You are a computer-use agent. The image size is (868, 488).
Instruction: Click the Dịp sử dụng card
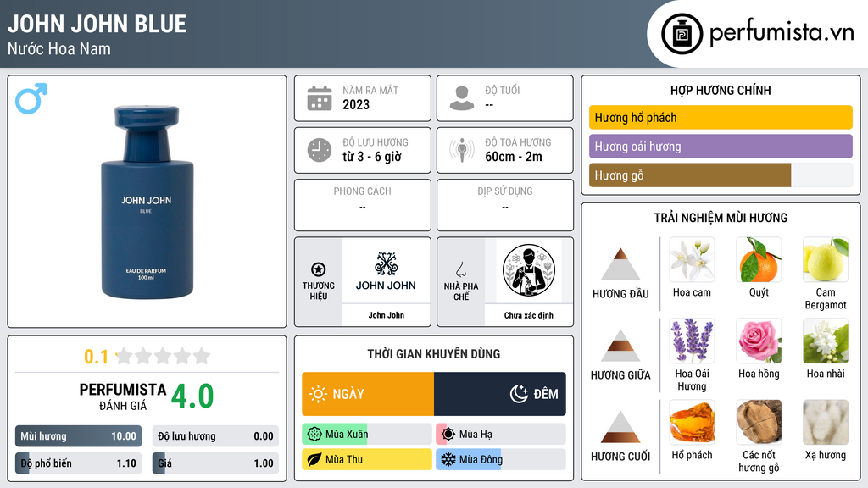click(x=505, y=205)
